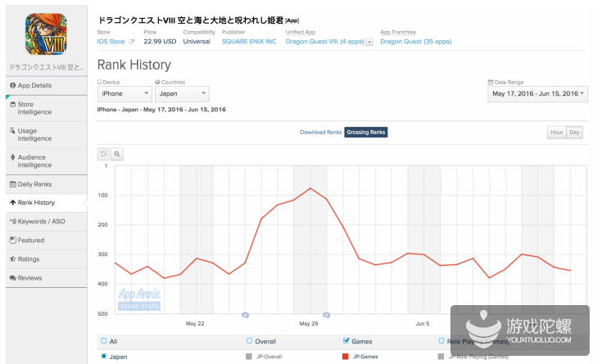The image size is (602, 364).
Task: Uncheck the Games category checkbox
Action: tap(346, 341)
